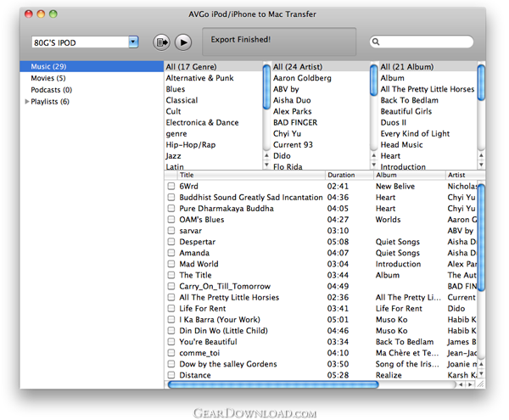Filter by album Head Music
The image size is (509, 420).
(401, 145)
